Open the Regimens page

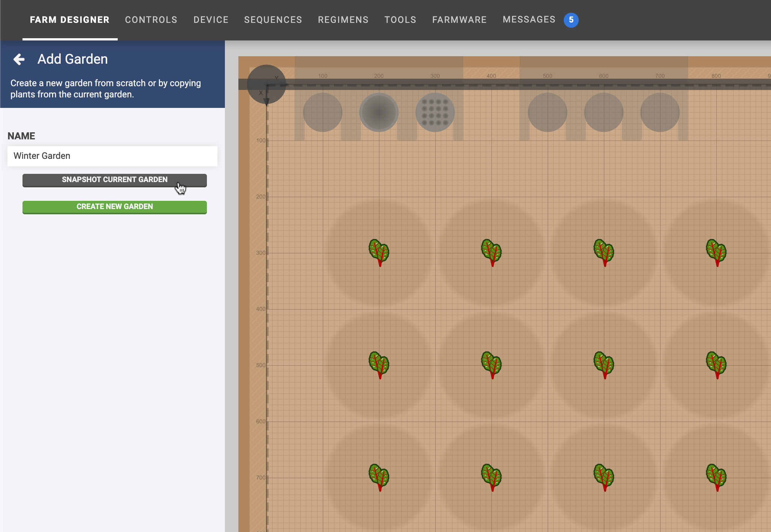[343, 20]
